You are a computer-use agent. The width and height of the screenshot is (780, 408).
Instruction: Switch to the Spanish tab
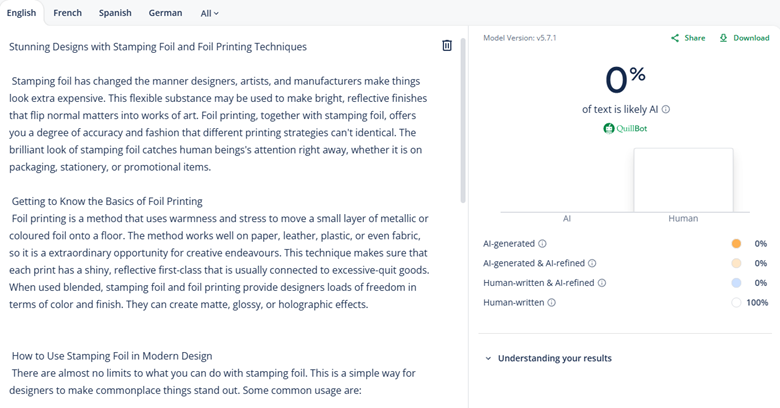click(x=115, y=13)
